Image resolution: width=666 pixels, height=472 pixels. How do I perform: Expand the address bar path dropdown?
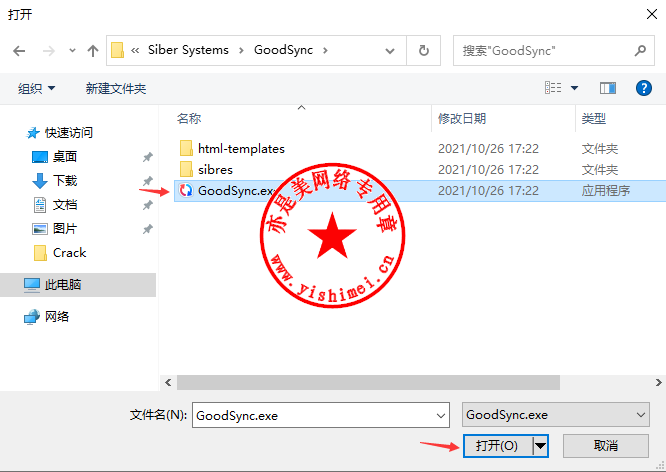point(389,51)
